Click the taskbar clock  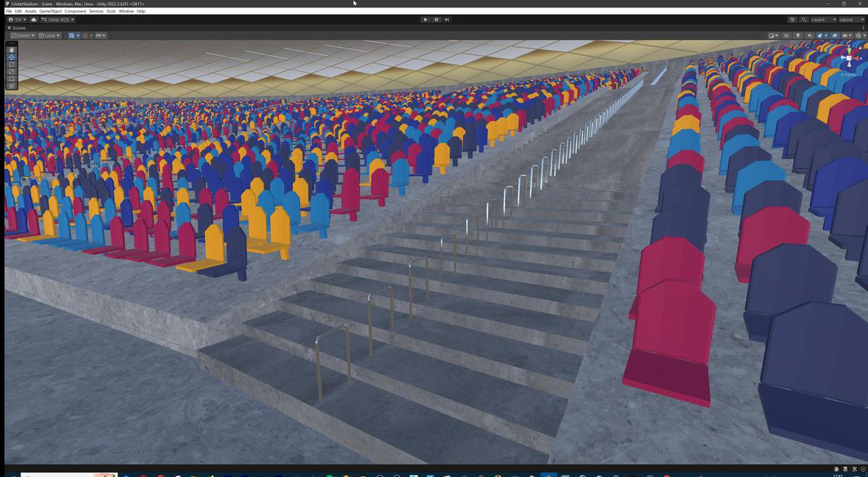point(838,475)
